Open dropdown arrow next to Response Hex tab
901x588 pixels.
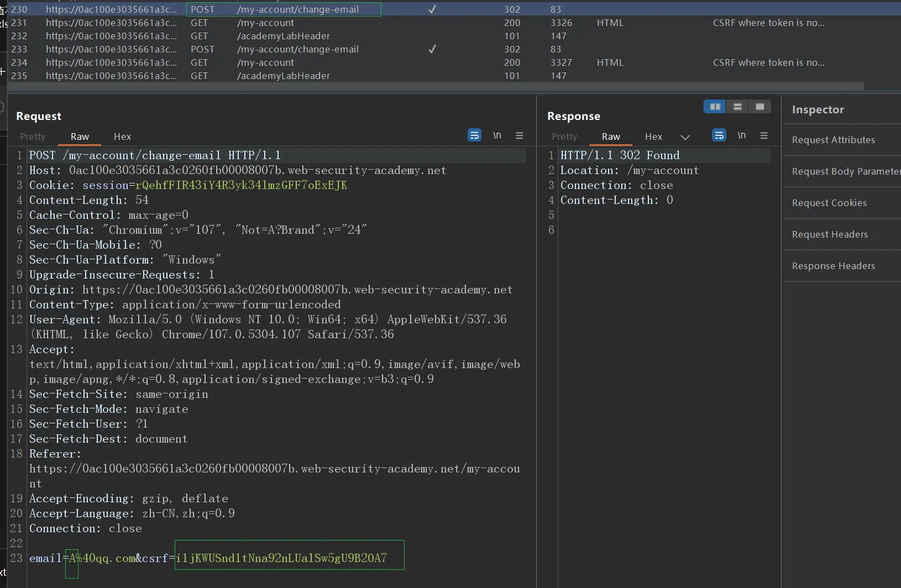[685, 137]
